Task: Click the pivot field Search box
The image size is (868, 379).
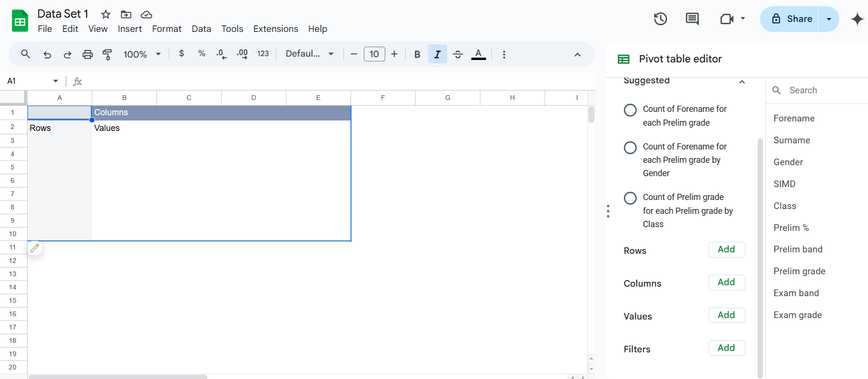Action: (x=817, y=90)
